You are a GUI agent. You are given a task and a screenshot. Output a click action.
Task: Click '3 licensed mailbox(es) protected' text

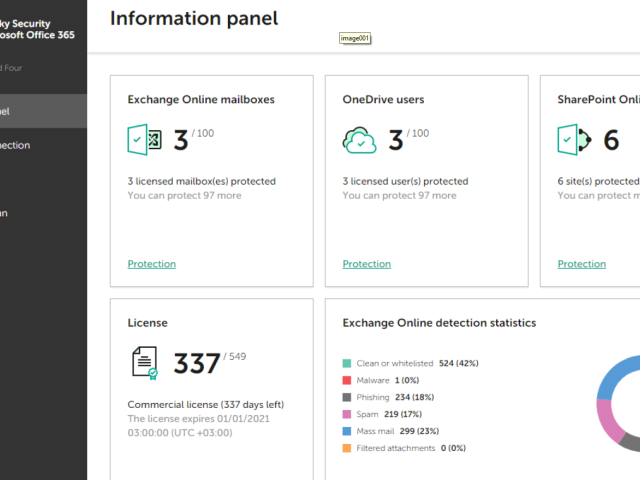(x=202, y=181)
